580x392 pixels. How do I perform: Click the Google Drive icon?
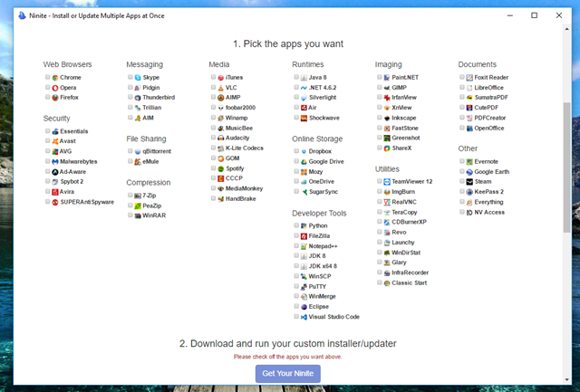tap(304, 162)
